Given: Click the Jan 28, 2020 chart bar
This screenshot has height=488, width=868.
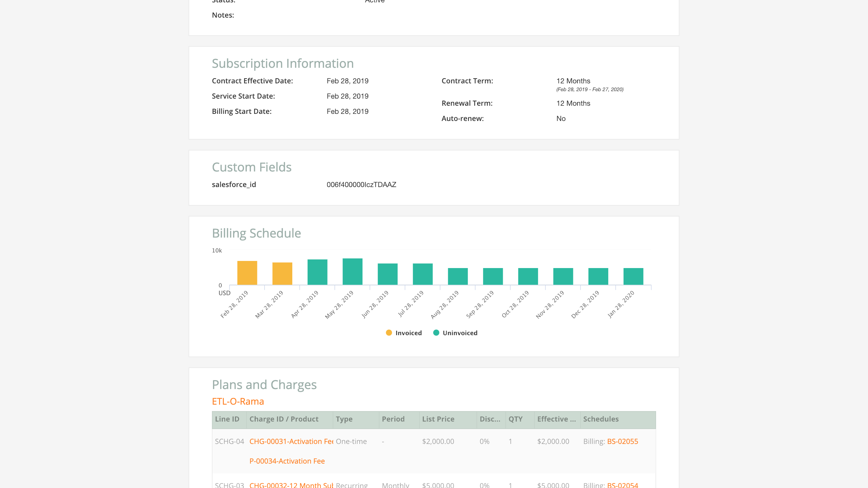Looking at the screenshot, I should point(633,276).
